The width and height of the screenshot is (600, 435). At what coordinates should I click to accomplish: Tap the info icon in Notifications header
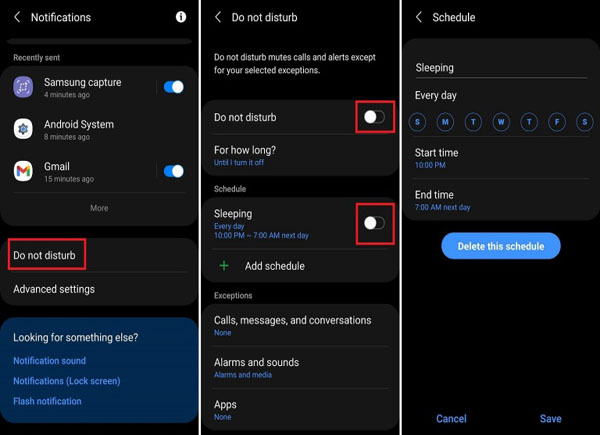coord(181,17)
